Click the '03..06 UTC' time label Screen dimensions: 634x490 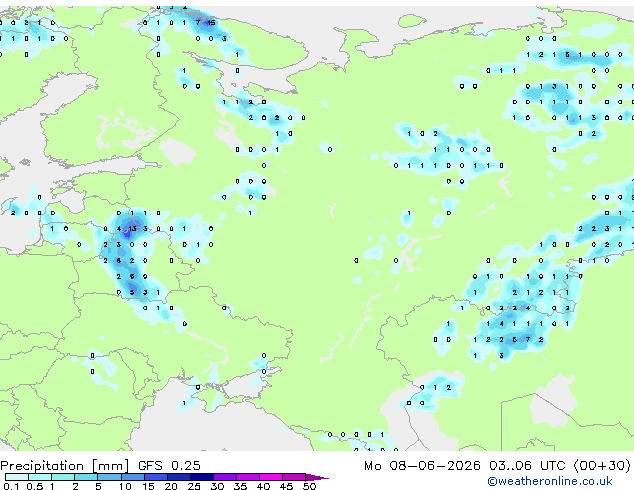point(527,466)
